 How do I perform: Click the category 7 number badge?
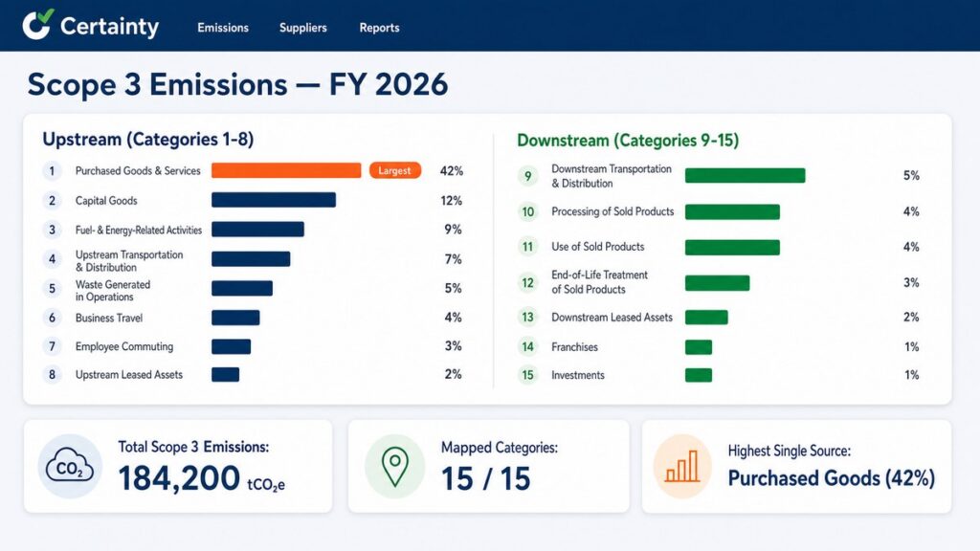point(52,346)
